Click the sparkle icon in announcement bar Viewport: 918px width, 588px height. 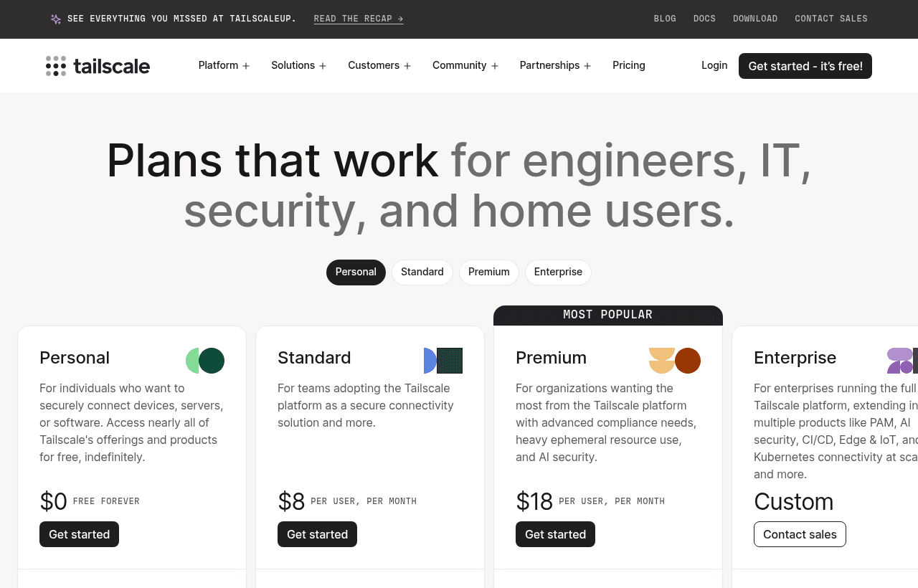pos(56,19)
